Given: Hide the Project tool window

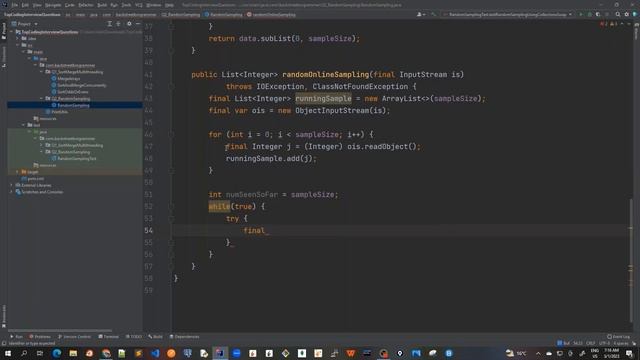Looking at the screenshot, I should (138, 24).
